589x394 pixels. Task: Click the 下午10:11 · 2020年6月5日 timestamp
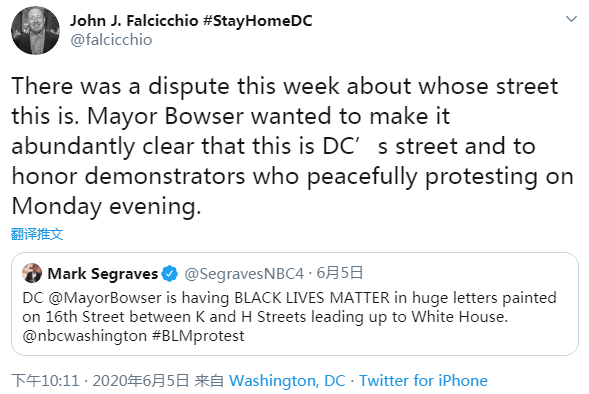(x=100, y=380)
